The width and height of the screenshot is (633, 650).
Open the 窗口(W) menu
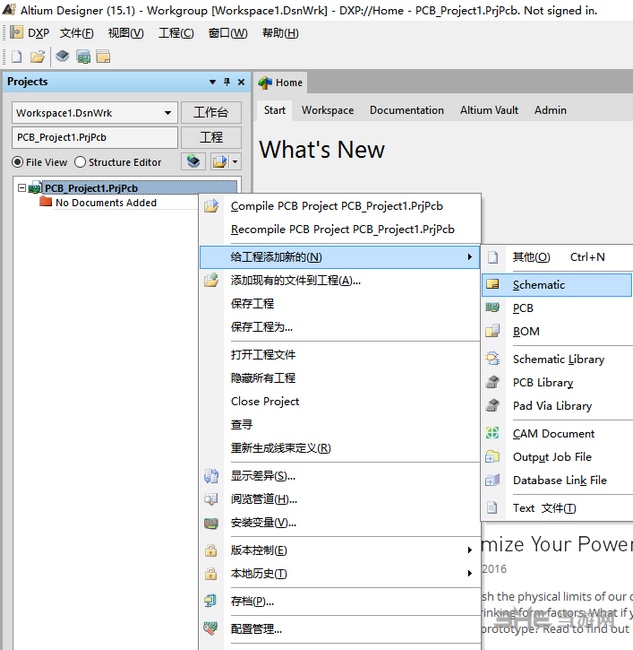click(228, 33)
